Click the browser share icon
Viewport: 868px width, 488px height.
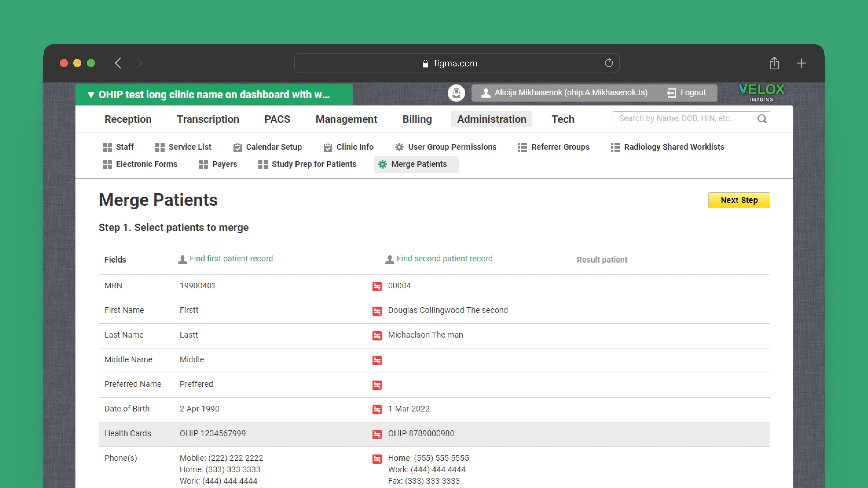click(x=774, y=63)
